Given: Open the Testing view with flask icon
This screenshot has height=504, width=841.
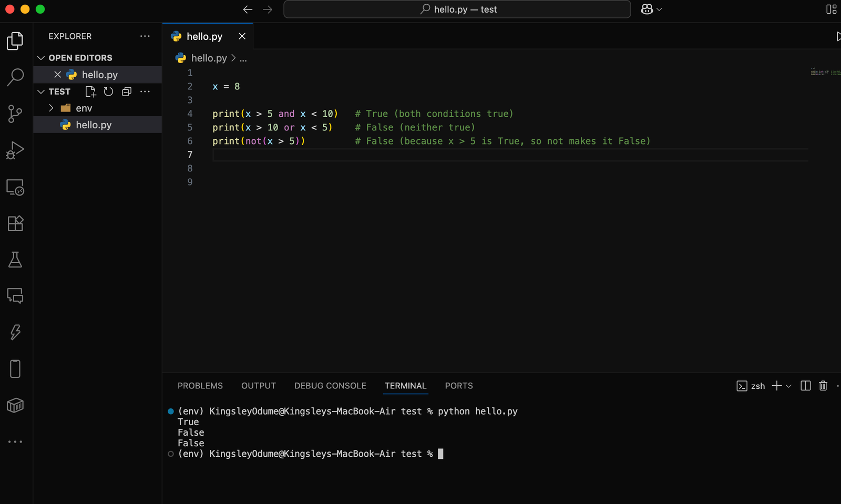Looking at the screenshot, I should click(15, 260).
